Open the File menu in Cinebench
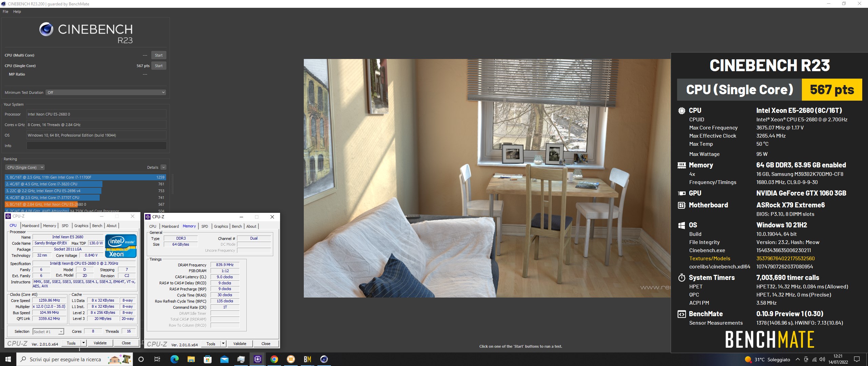868x366 pixels. [5, 12]
